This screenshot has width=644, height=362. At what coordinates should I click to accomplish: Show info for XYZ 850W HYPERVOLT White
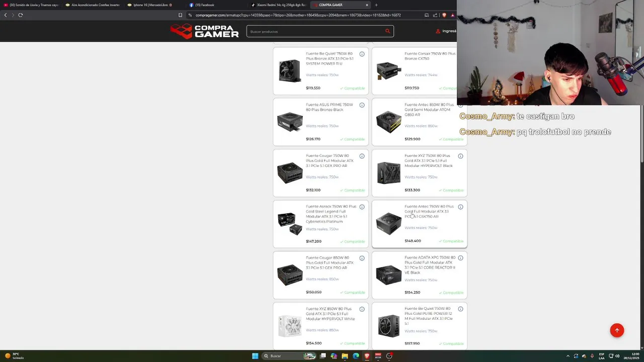pos(362,309)
